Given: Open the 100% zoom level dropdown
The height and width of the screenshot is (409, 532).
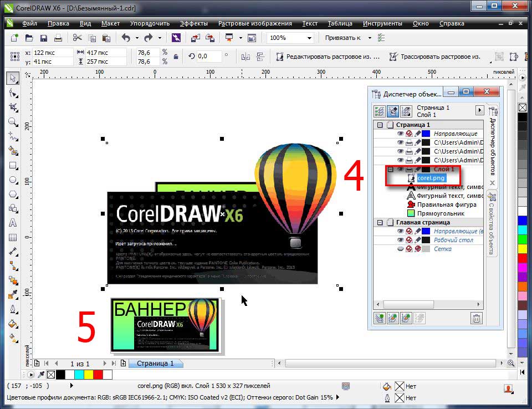Looking at the screenshot, I should click(x=309, y=38).
